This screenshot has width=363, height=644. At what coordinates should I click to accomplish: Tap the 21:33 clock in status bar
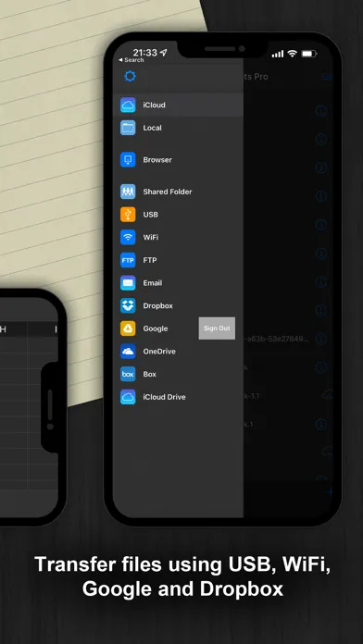[x=145, y=53]
